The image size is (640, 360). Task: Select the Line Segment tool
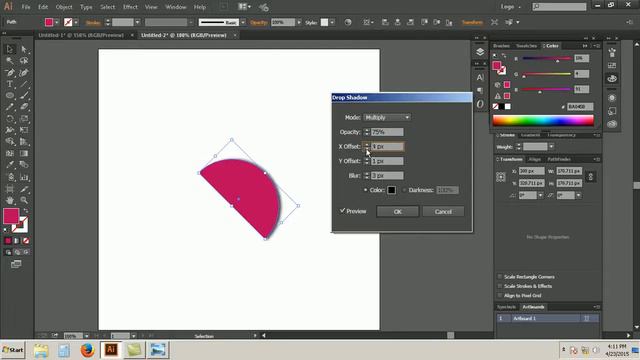(24, 84)
